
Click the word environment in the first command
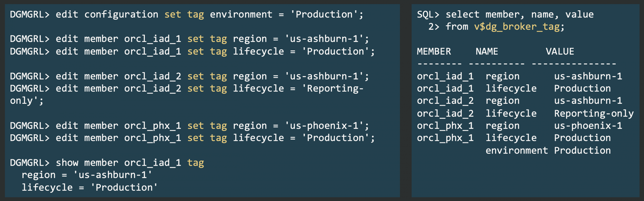pos(241,14)
